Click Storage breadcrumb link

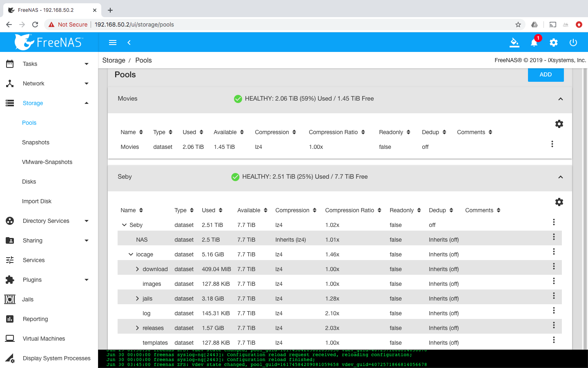coord(114,60)
